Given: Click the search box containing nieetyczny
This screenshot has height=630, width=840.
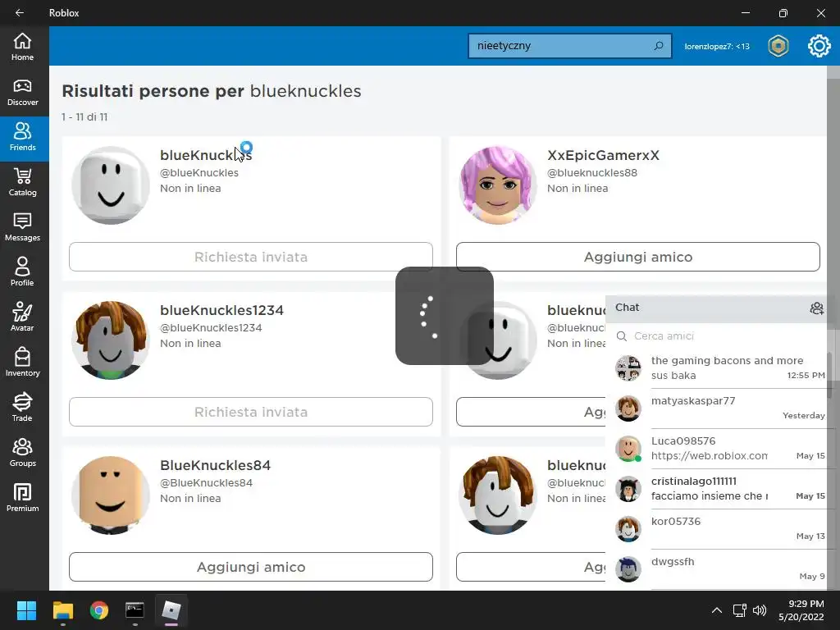Looking at the screenshot, I should coord(569,46).
